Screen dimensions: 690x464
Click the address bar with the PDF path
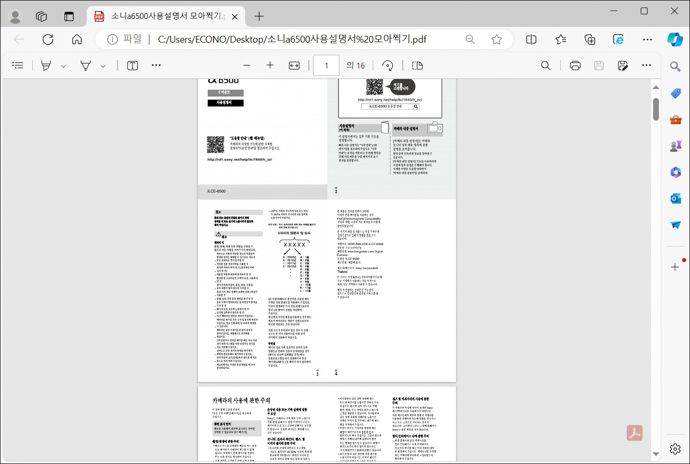point(292,40)
